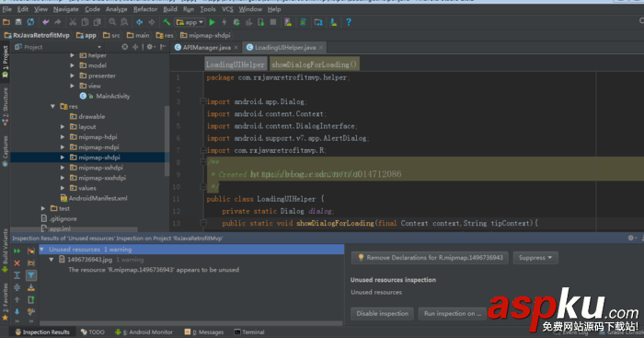
Task: Open the Refactor menu
Action: click(x=145, y=9)
